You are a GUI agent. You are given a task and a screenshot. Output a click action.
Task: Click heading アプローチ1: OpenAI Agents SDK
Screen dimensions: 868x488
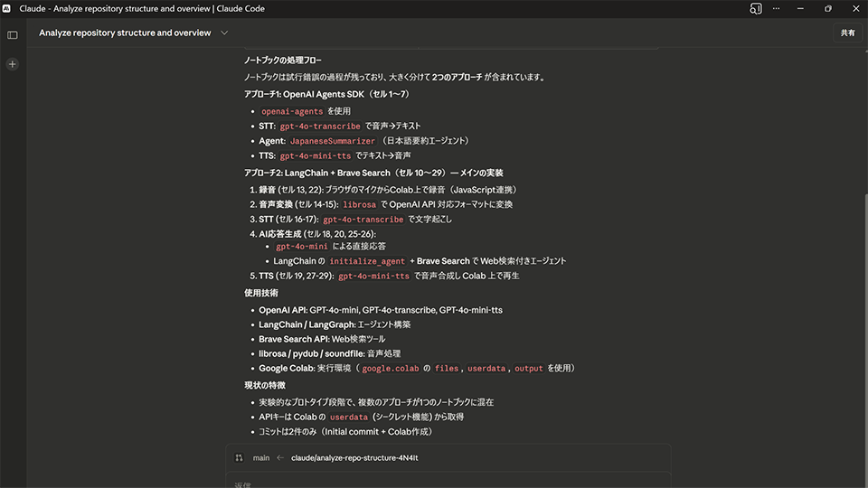[327, 94]
